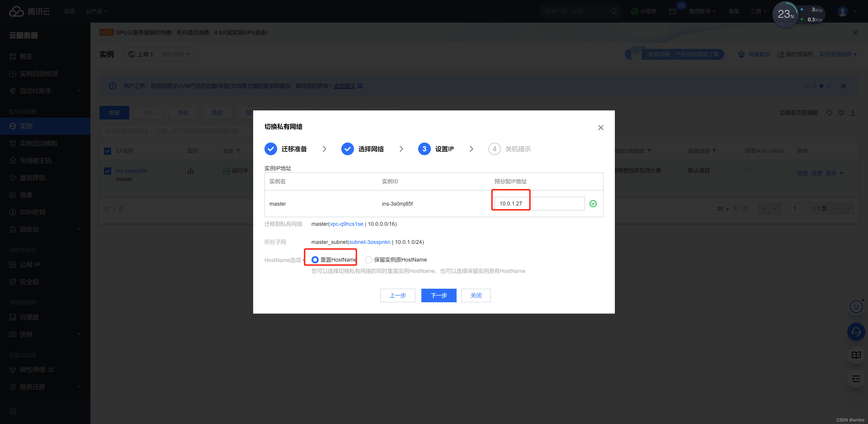Select the 重置HostName radio option

tap(315, 260)
